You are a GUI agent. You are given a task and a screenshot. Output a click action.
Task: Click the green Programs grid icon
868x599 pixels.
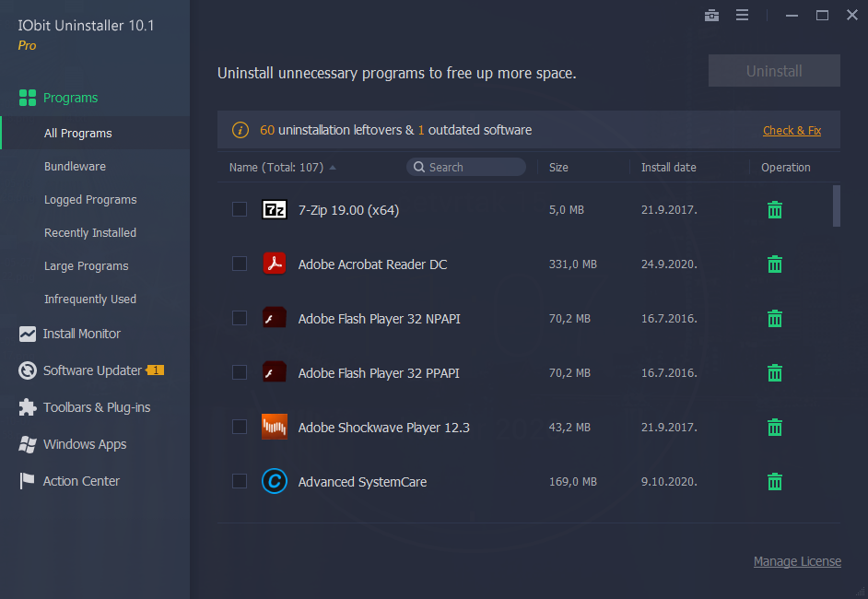click(27, 98)
